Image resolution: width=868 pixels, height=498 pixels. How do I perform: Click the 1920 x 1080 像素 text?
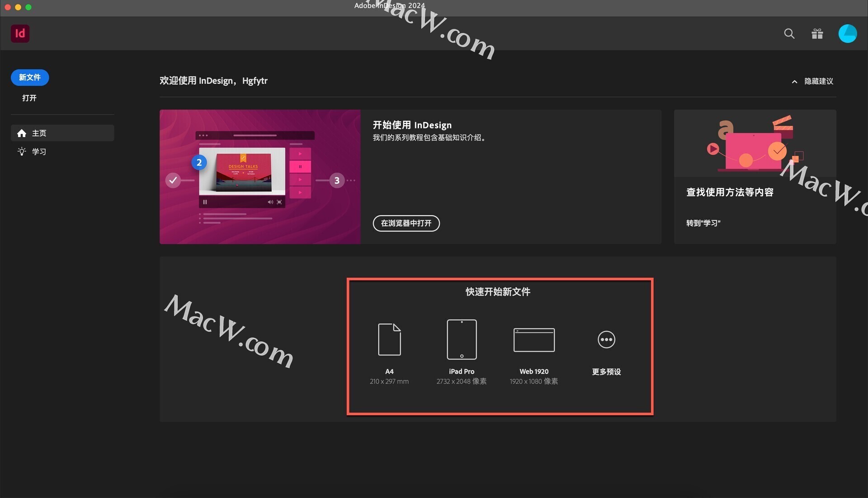(x=534, y=381)
